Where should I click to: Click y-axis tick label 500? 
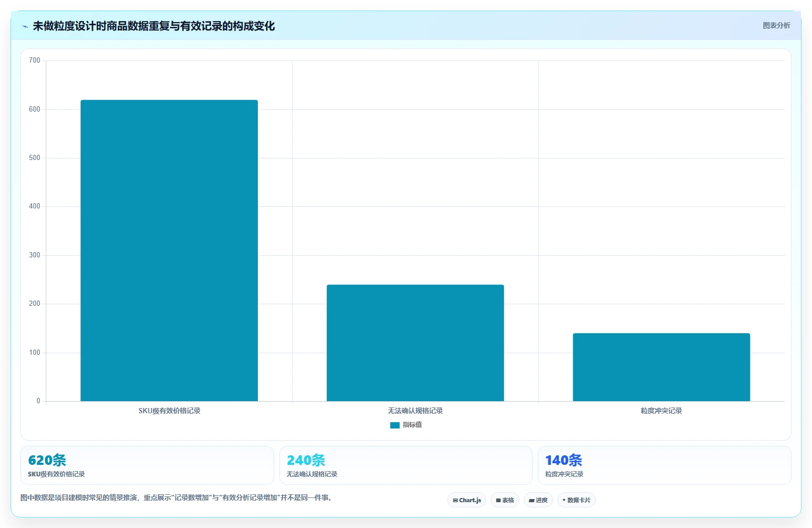pos(35,158)
